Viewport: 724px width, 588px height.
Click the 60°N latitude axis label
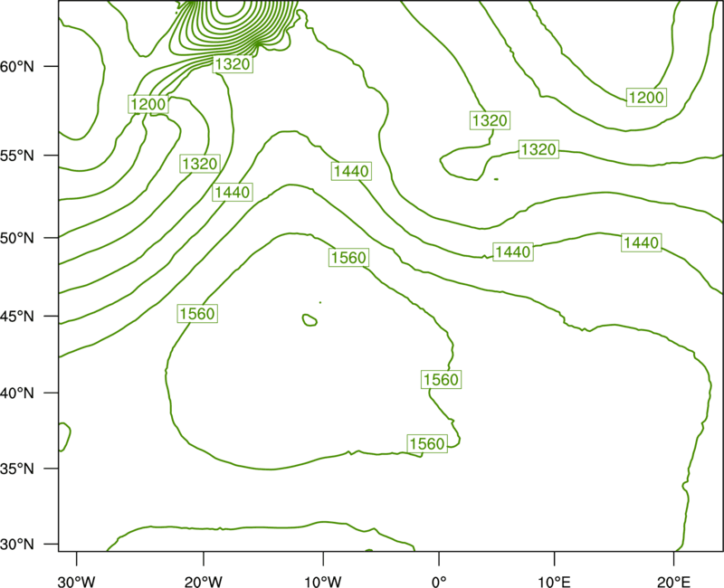[17, 67]
